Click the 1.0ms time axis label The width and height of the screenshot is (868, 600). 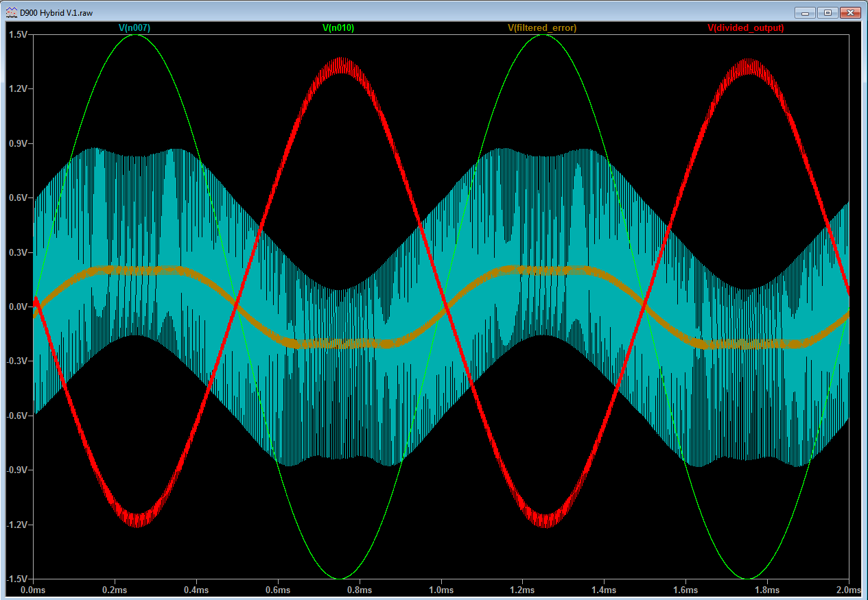click(x=441, y=590)
